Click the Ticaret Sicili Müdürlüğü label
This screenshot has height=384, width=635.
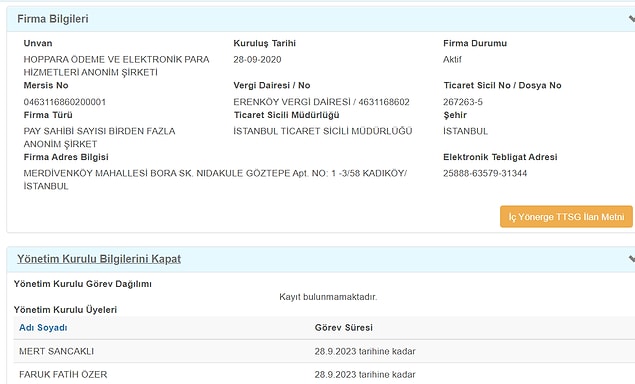coord(286,115)
